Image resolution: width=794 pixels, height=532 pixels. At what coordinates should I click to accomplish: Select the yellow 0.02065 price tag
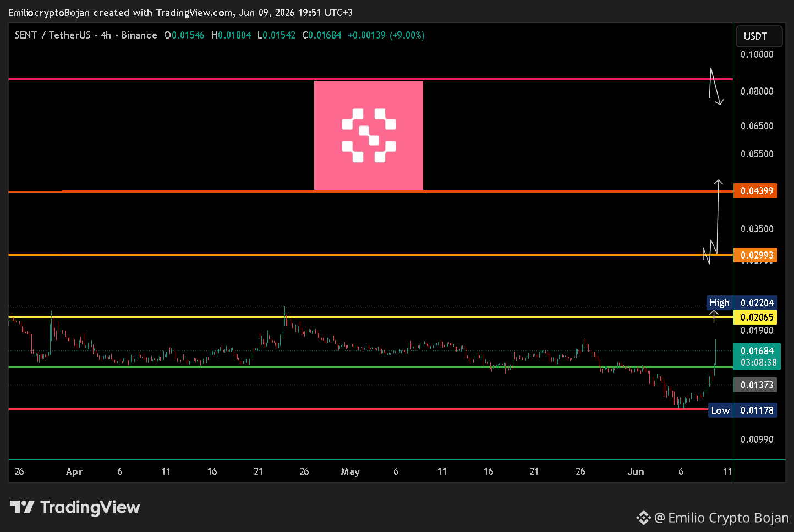(x=755, y=317)
